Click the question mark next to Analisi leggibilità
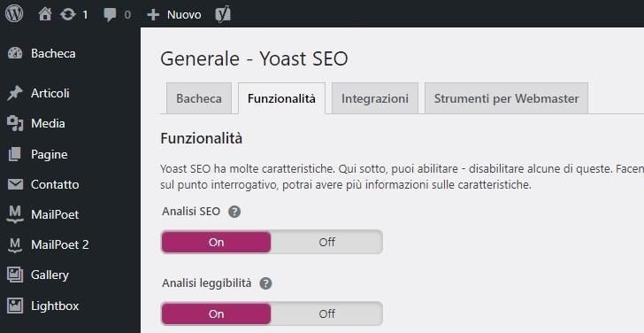The image size is (644, 333). [x=265, y=283]
